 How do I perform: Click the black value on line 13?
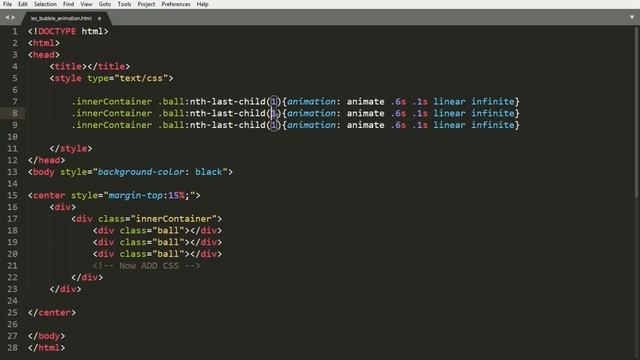209,172
